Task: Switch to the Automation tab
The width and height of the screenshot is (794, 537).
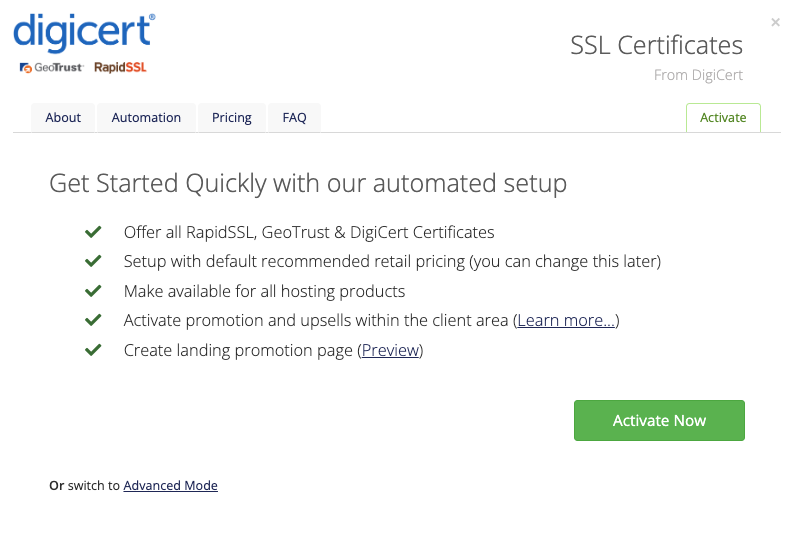Action: point(146,118)
